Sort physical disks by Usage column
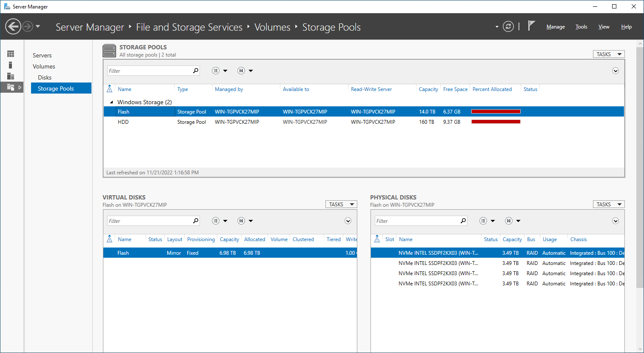 tap(550, 239)
